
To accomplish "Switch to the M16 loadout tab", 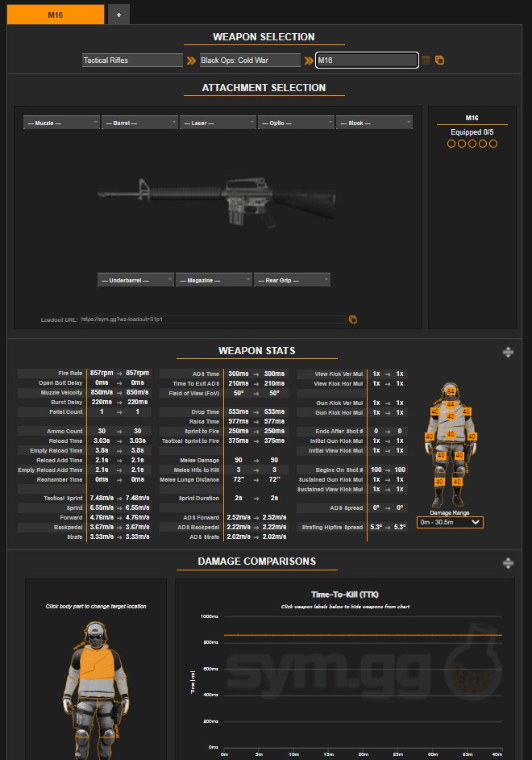I will point(56,15).
